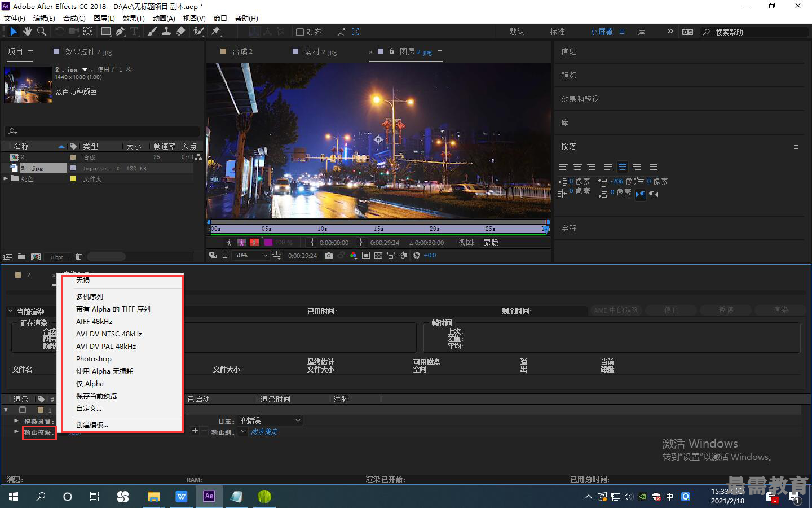This screenshot has width=812, height=508.
Task: Set paragraph alignment to right align
Action: (592, 166)
